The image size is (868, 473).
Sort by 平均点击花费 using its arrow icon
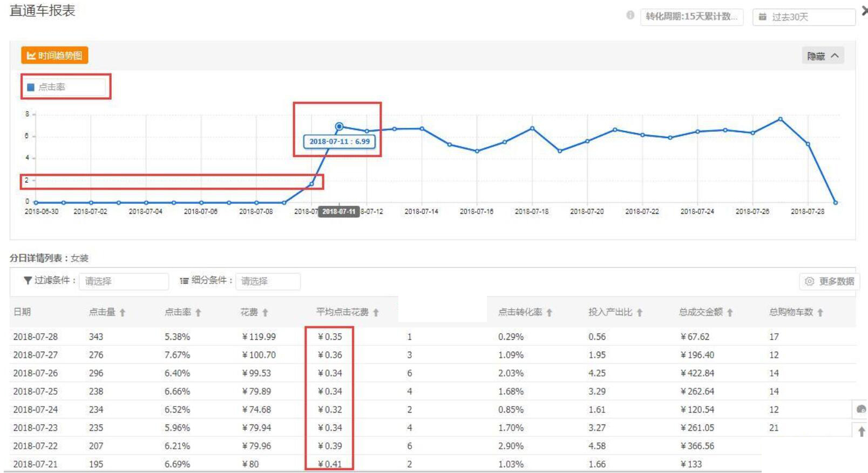(376, 313)
